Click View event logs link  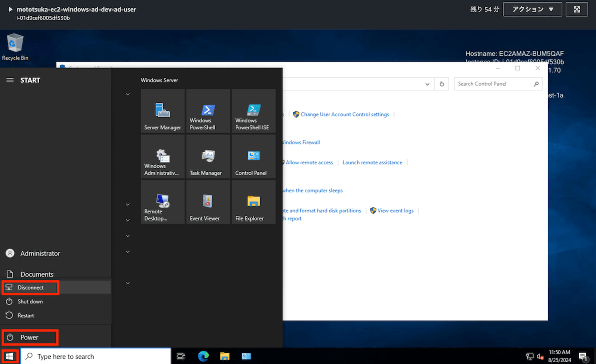(x=396, y=210)
